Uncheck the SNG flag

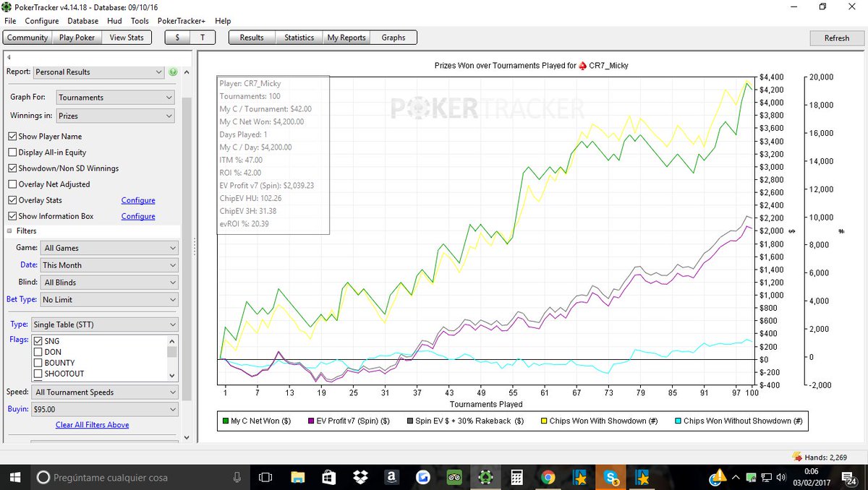pyautogui.click(x=38, y=341)
